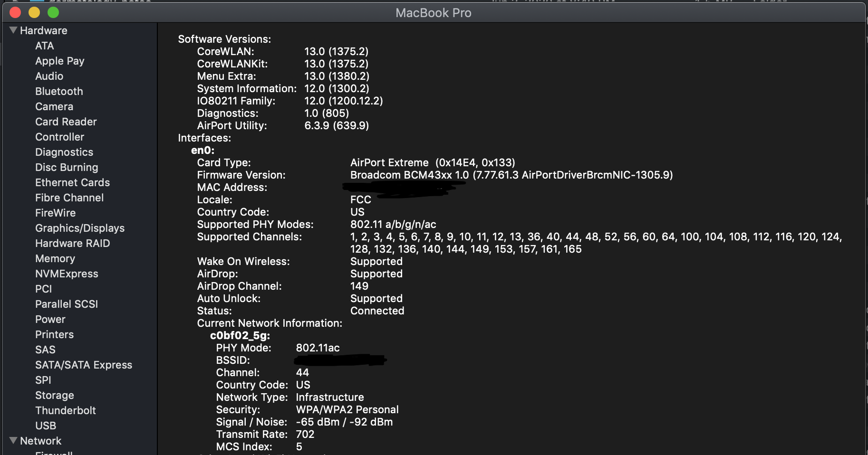
Task: Click the Network Type value Infrastructure
Action: tap(330, 397)
